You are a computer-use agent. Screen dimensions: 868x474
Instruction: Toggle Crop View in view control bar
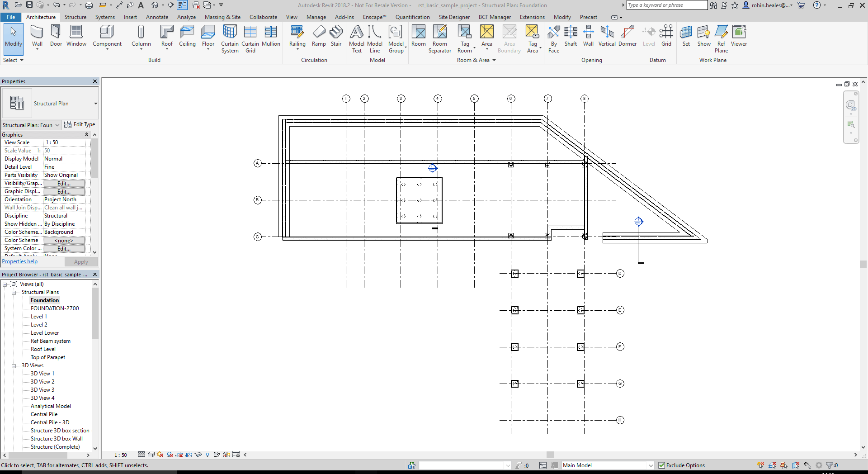click(179, 455)
